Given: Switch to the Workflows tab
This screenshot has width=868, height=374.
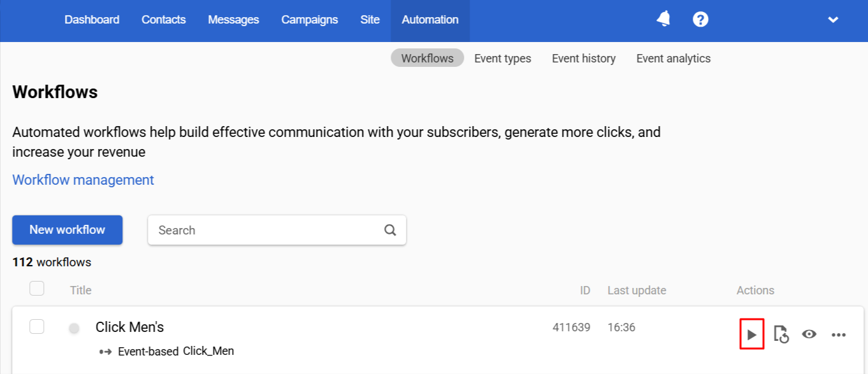Looking at the screenshot, I should tap(427, 59).
